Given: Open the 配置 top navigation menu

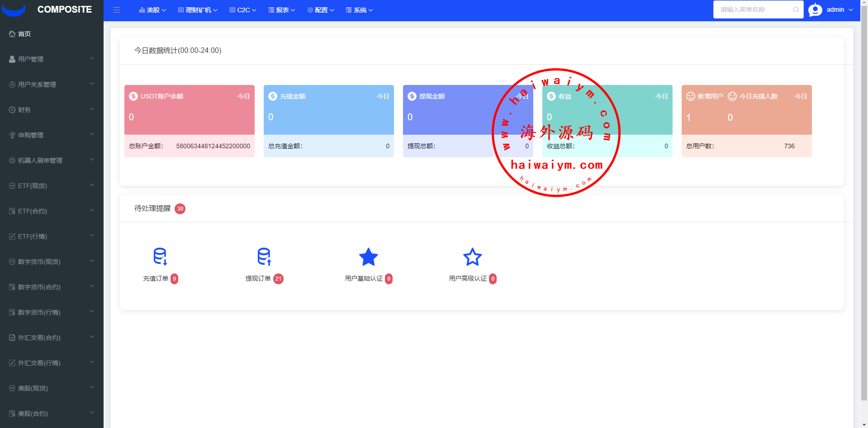Looking at the screenshot, I should click(321, 10).
